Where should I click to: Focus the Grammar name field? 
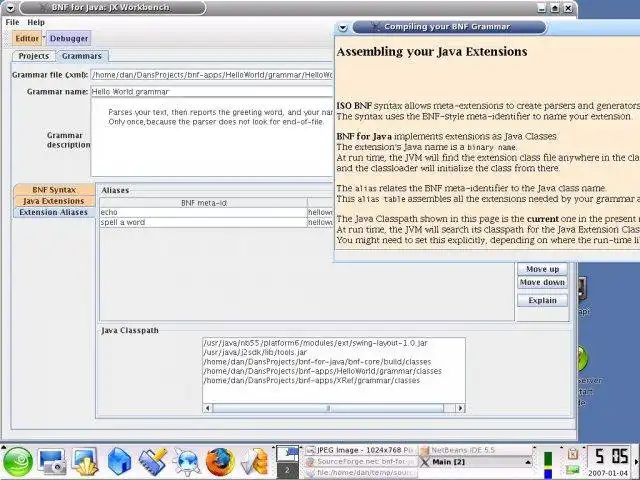tap(212, 92)
